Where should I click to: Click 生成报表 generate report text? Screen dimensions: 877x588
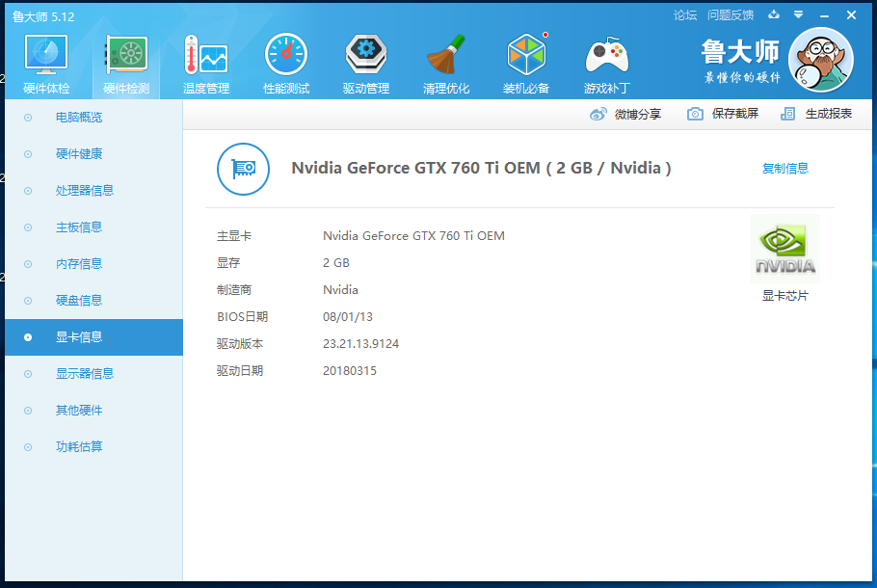pos(829,114)
